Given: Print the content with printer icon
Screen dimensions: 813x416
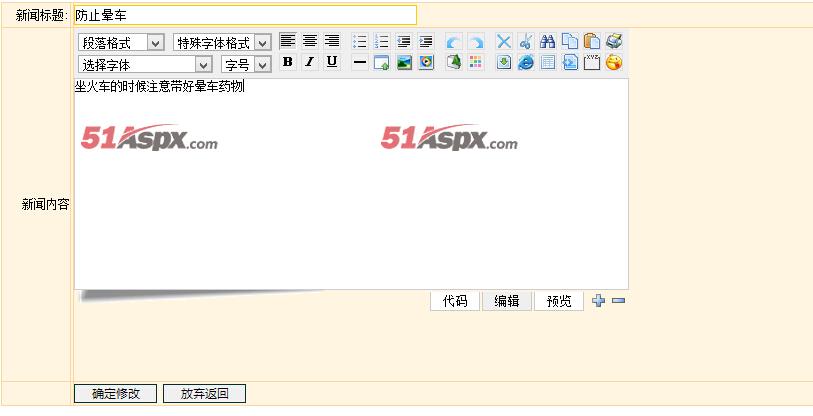Looking at the screenshot, I should [614, 41].
